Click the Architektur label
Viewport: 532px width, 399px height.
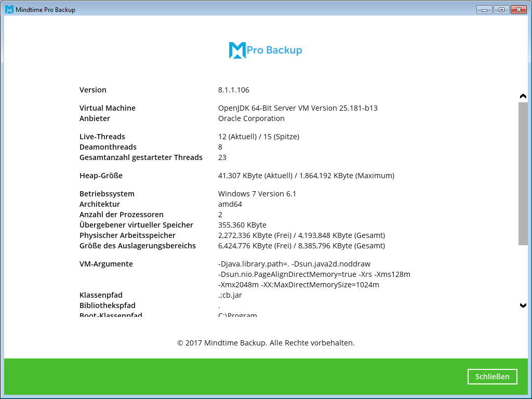pos(99,204)
